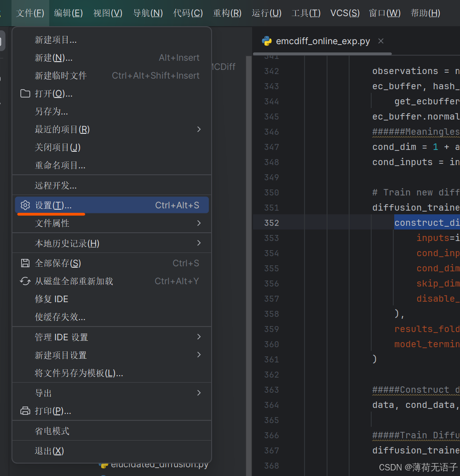Screen dimensions: 460x476
Task: Click the 'cond_dim = 1 +' code line
Action: click(x=416, y=147)
